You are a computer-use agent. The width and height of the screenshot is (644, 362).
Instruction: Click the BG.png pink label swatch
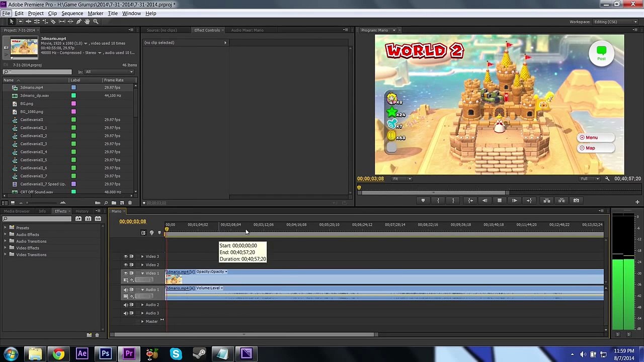[x=73, y=104]
